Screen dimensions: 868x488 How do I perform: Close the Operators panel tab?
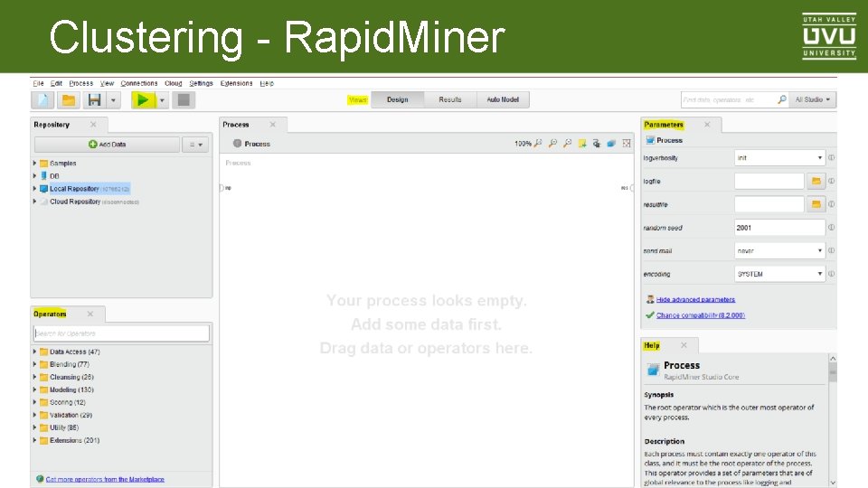click(90, 314)
